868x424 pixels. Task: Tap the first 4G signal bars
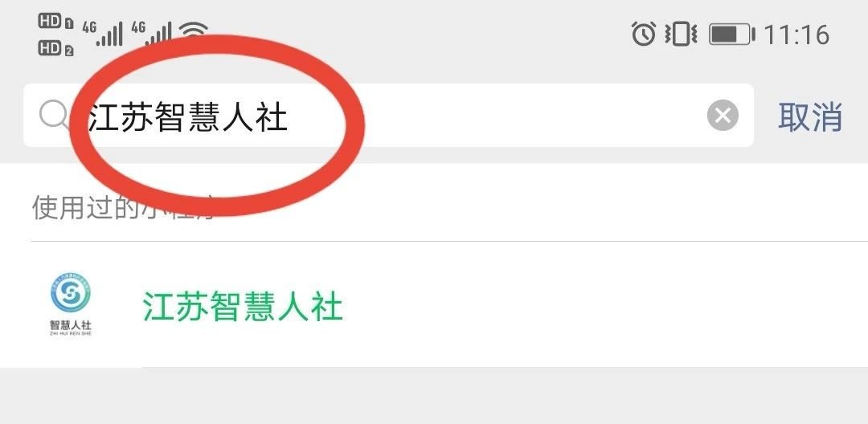[103, 34]
